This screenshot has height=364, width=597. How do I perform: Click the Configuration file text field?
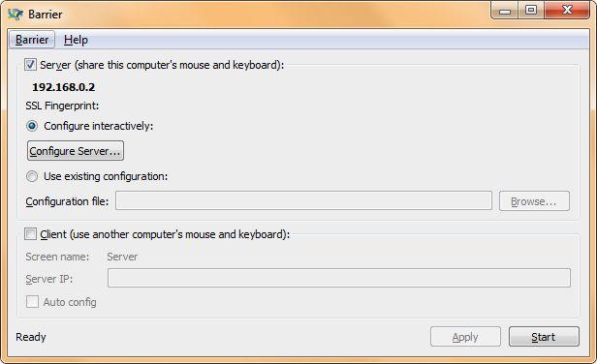(303, 200)
